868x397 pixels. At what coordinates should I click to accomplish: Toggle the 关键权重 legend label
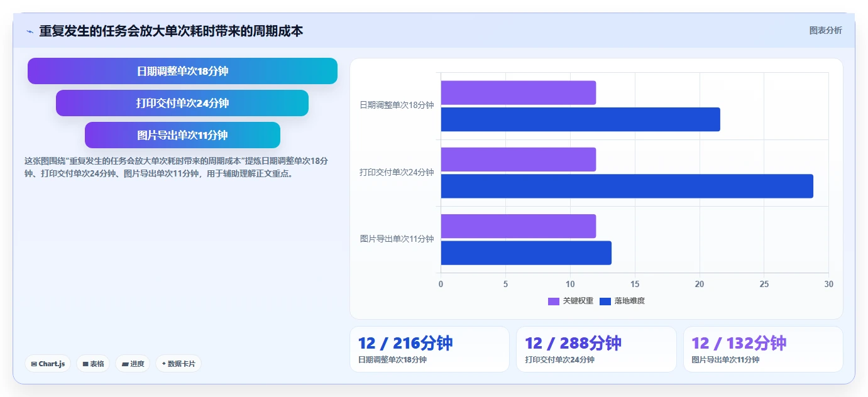(578, 301)
